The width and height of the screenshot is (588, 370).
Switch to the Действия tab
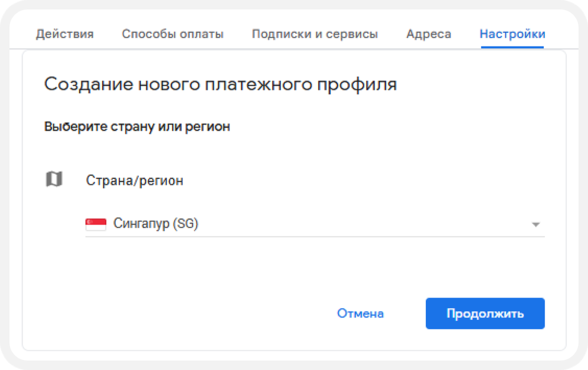[65, 33]
